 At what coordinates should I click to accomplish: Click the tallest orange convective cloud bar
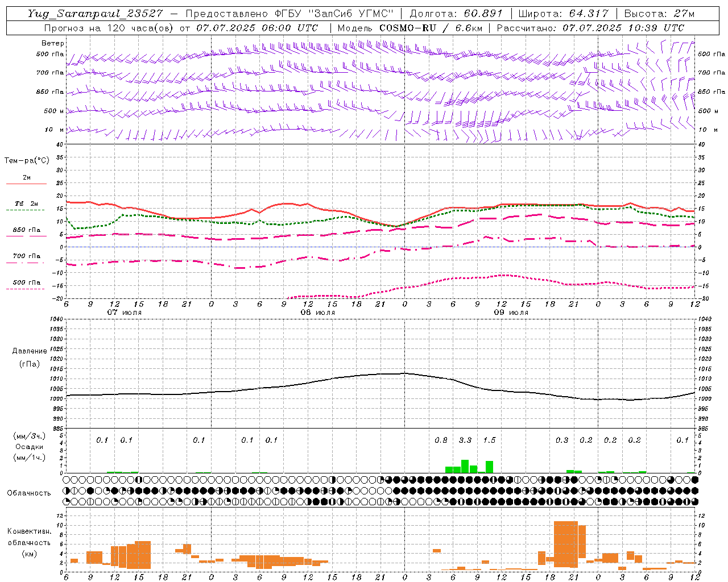click(x=566, y=544)
